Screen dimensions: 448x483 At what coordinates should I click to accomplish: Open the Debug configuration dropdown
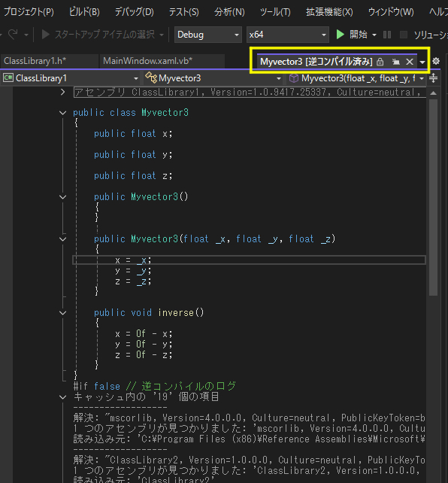[207, 35]
